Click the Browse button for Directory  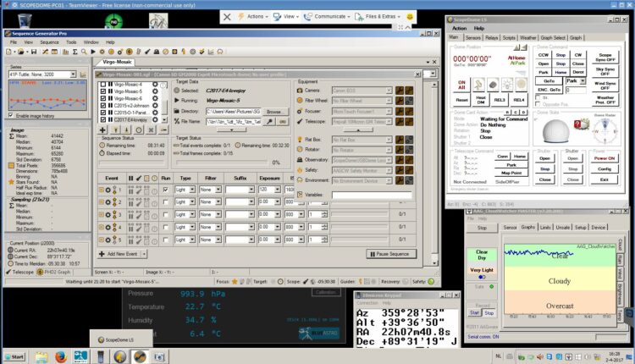click(x=275, y=112)
